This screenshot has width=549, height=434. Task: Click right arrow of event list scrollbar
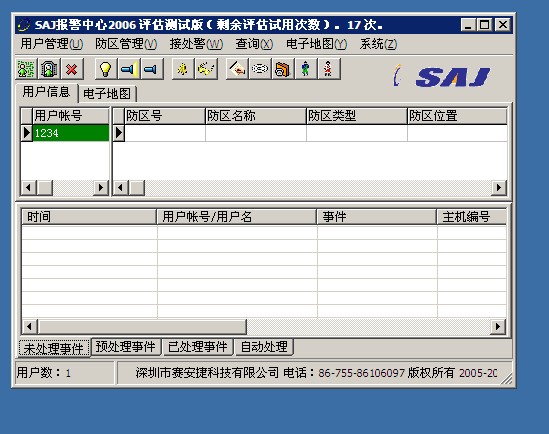498,327
